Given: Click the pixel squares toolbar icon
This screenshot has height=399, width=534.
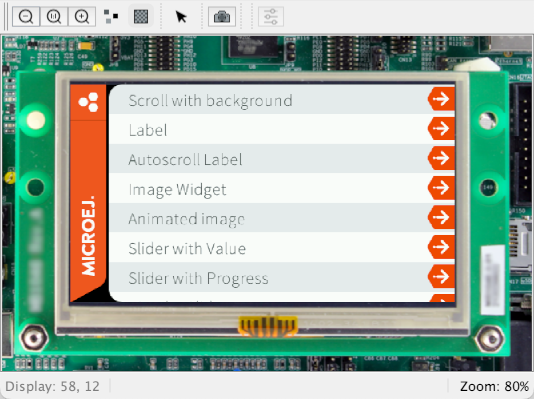Looking at the screenshot, I should (x=111, y=16).
